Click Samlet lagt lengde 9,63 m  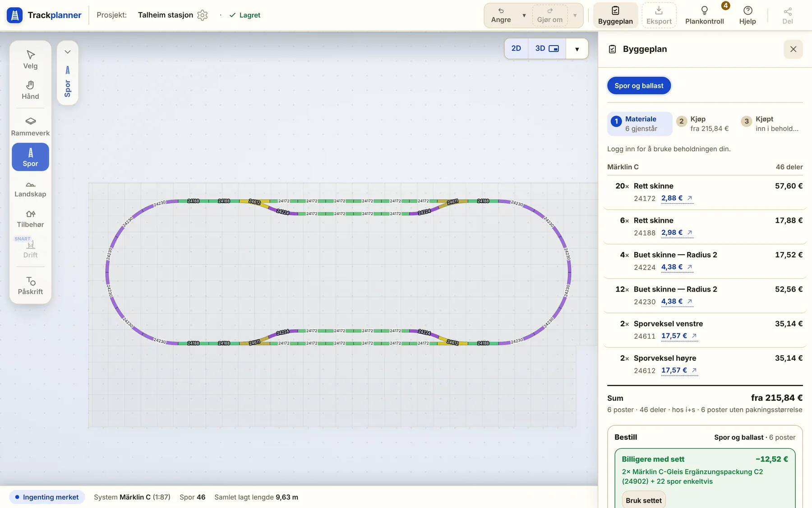(256, 497)
